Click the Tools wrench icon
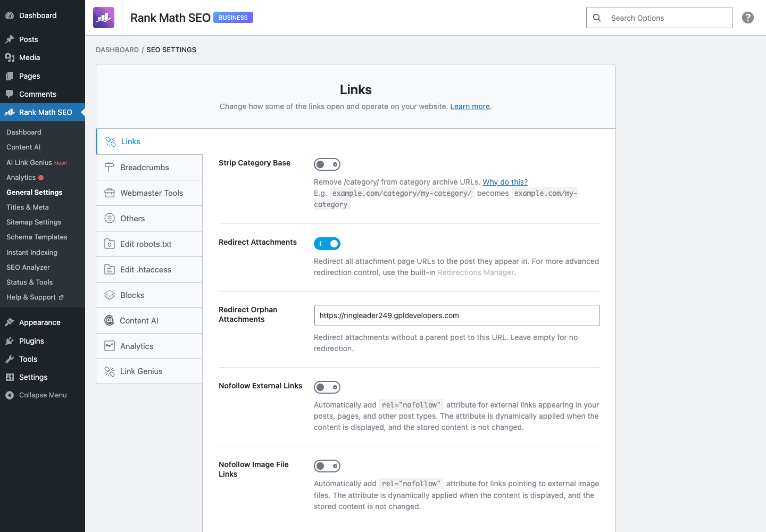This screenshot has height=532, width=766. [x=10, y=359]
